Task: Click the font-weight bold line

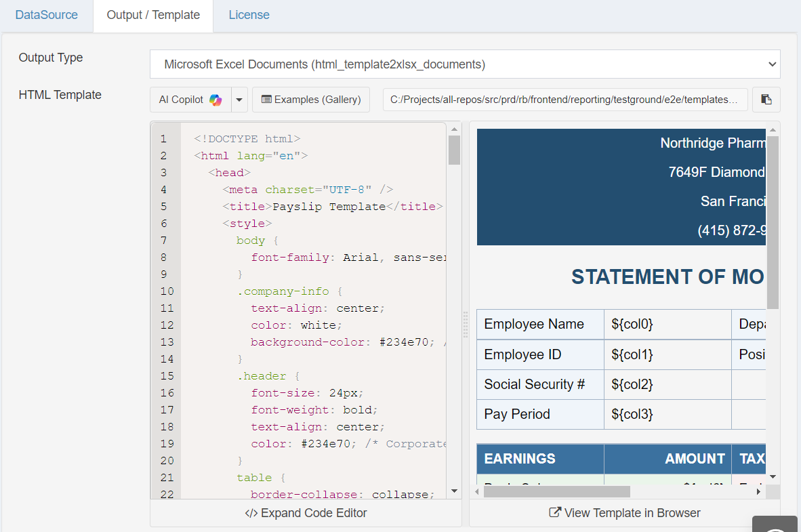Action: point(314,410)
